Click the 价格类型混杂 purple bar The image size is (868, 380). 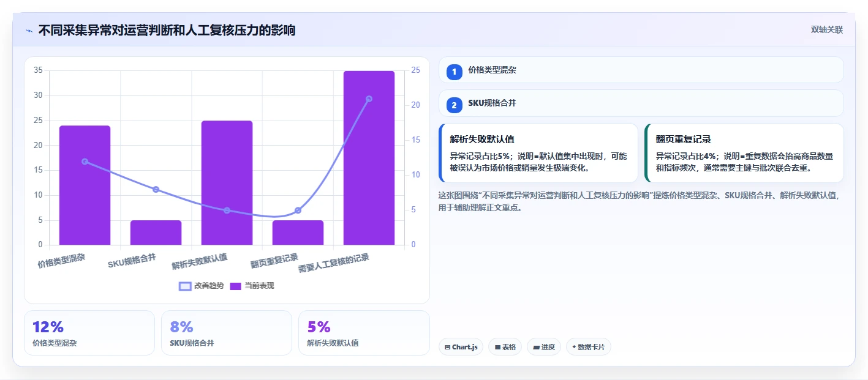click(x=85, y=185)
